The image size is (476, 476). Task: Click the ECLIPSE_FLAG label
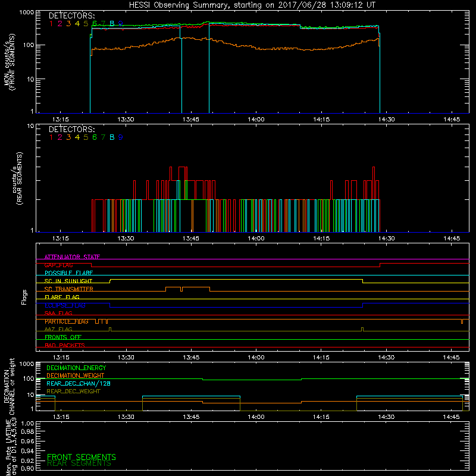[x=65, y=305]
